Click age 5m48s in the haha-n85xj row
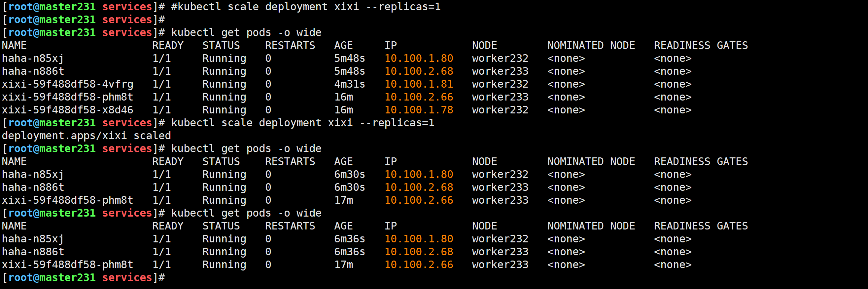The image size is (868, 289). click(349, 58)
